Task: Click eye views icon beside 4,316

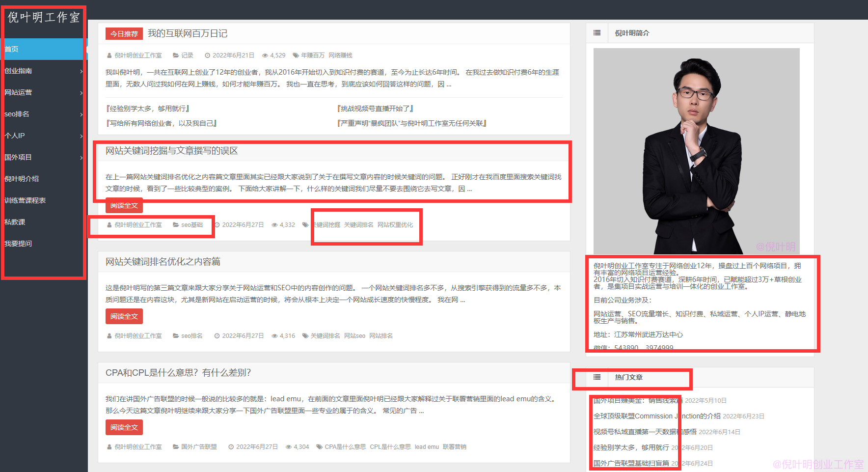Action: pyautogui.click(x=275, y=336)
